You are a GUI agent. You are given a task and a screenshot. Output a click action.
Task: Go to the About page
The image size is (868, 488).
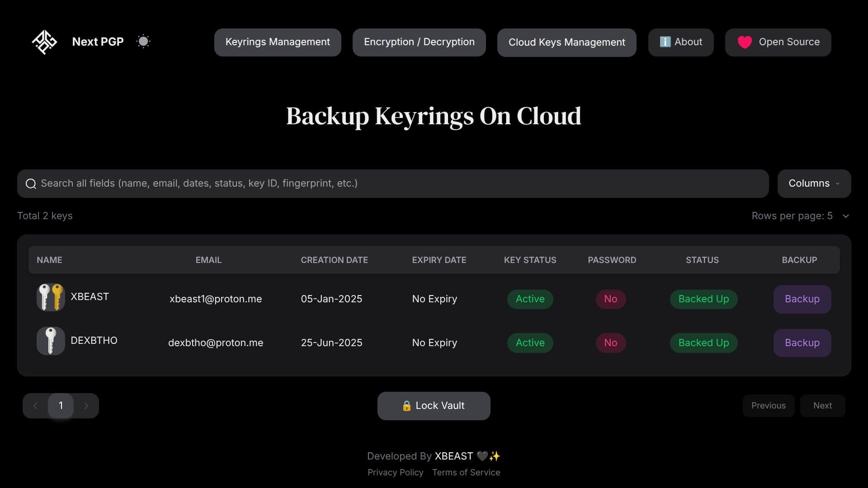[681, 42]
